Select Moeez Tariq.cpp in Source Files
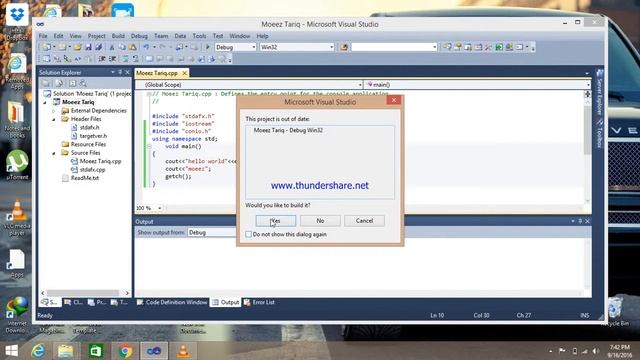Image resolution: width=640 pixels, height=360 pixels. (x=100, y=161)
